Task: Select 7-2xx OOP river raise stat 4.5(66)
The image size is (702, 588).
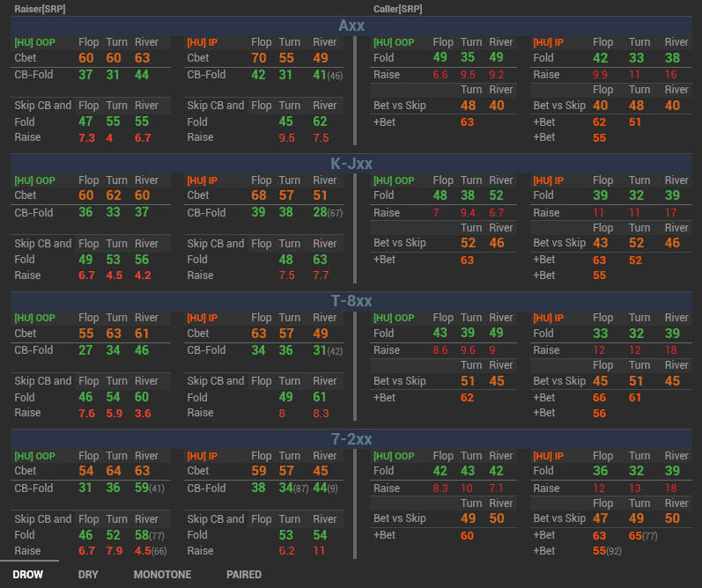Action: pos(150,551)
